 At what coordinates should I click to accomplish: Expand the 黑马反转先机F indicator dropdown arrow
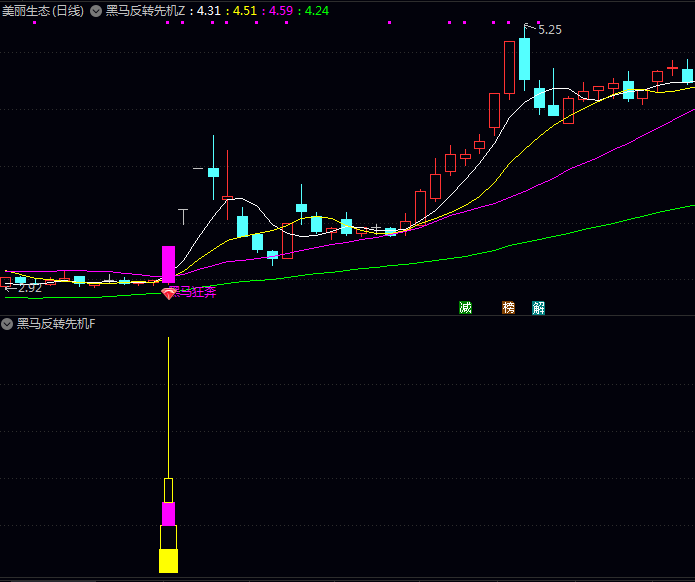point(7,324)
